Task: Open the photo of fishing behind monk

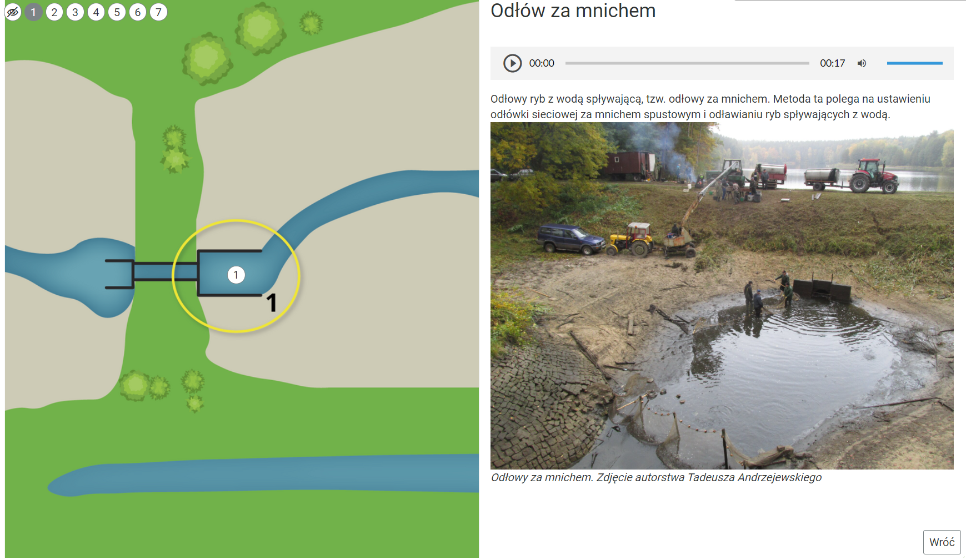Action: pos(722,296)
